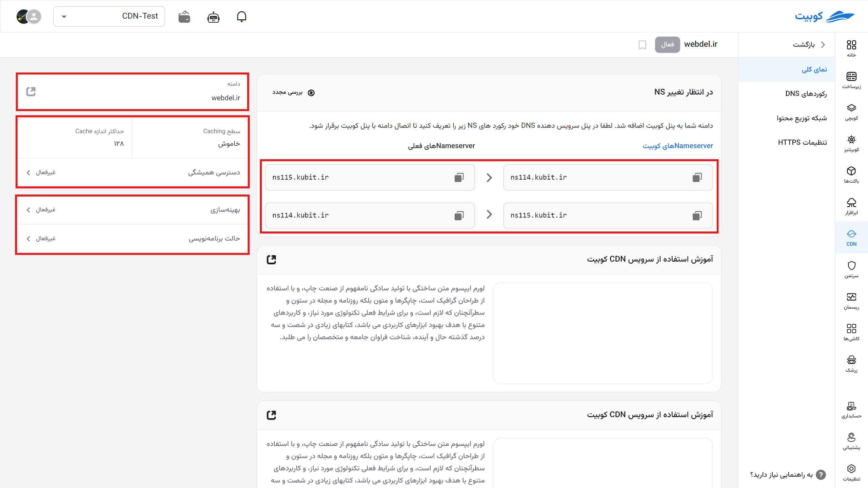868x488 pixels.
Task: Click second tutorial video thumbnail
Action: coord(603,463)
